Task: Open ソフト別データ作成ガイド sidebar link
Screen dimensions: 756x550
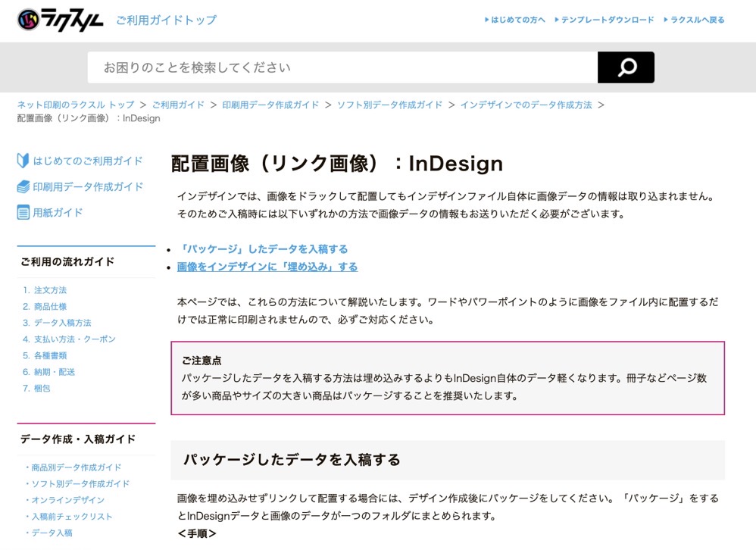Action: click(x=80, y=484)
